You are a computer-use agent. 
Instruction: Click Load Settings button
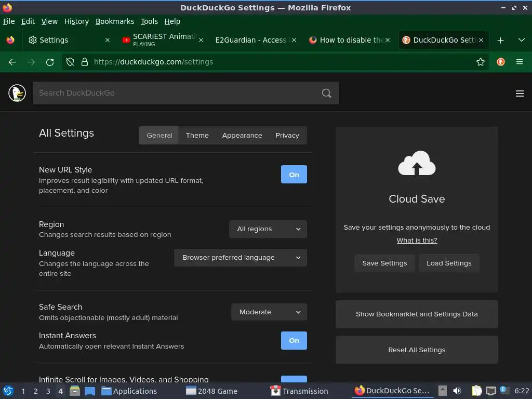(x=449, y=263)
